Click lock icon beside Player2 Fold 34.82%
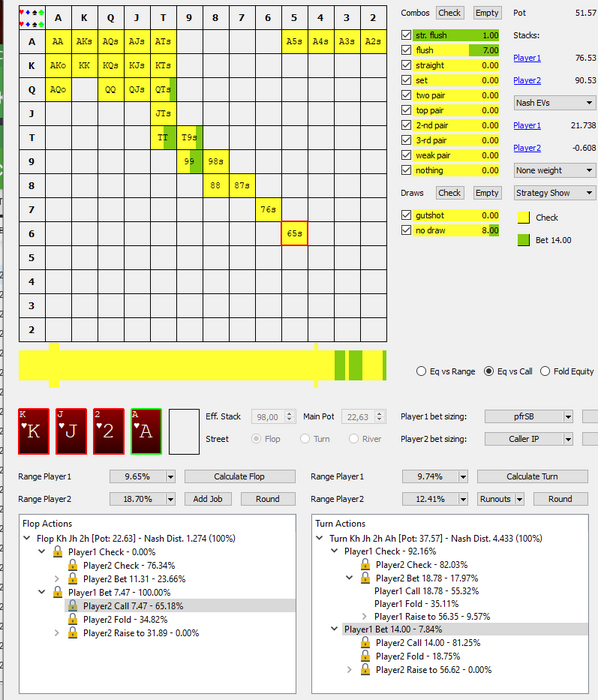 pyautogui.click(x=73, y=620)
